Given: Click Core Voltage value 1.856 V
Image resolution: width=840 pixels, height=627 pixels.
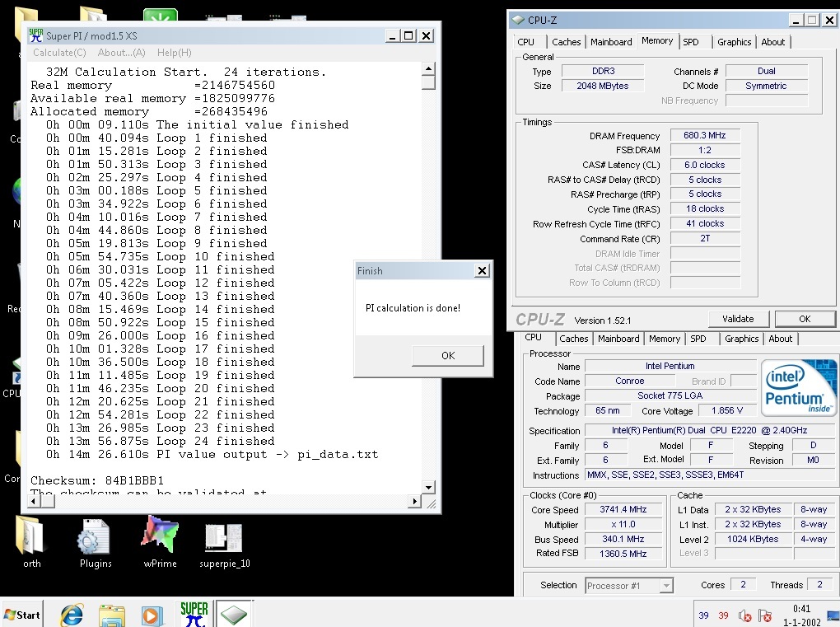Looking at the screenshot, I should pyautogui.click(x=727, y=410).
